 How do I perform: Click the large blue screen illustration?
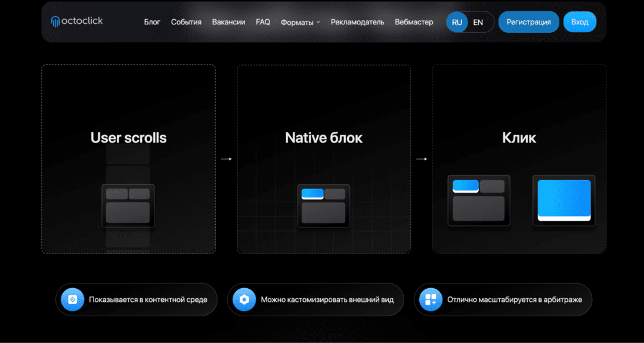coord(564,200)
